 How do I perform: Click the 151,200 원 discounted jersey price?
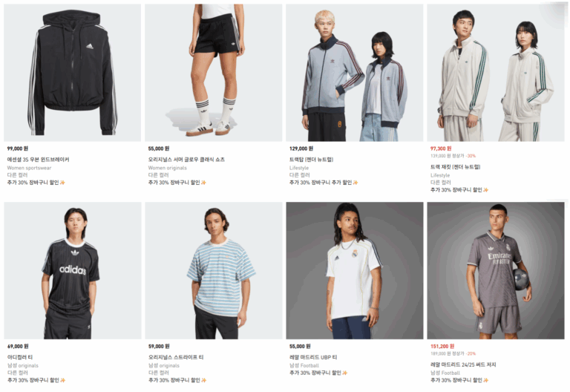442,346
